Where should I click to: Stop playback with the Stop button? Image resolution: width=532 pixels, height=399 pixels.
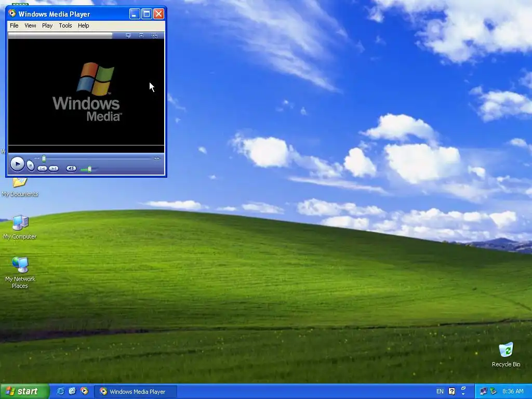(x=31, y=166)
